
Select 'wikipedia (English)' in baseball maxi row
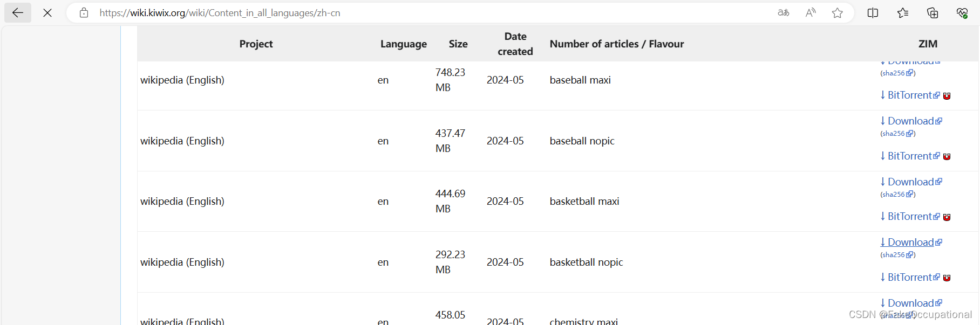[x=182, y=80]
